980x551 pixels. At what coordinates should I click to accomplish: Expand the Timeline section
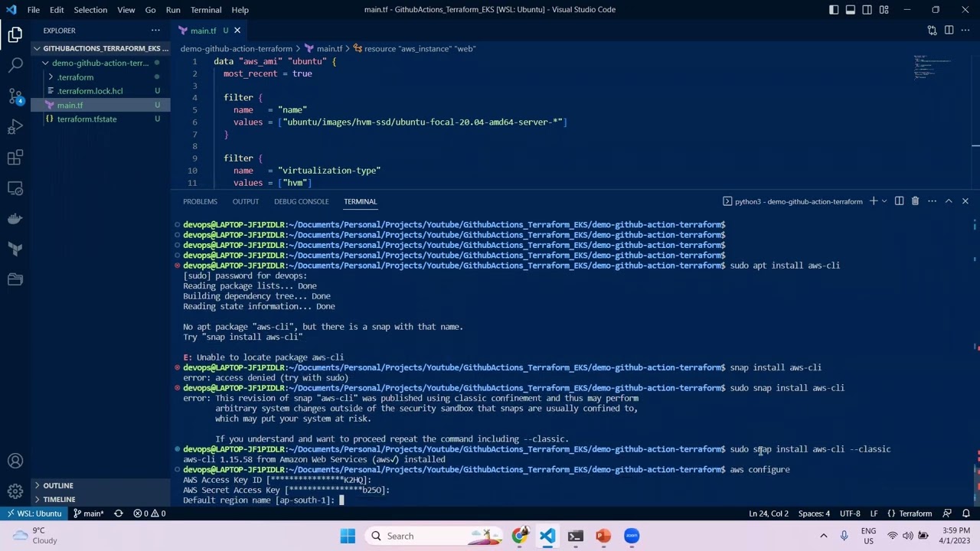click(x=100, y=499)
